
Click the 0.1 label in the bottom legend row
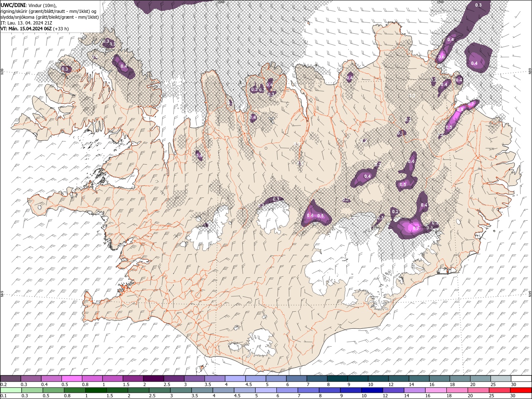(x=3, y=396)
